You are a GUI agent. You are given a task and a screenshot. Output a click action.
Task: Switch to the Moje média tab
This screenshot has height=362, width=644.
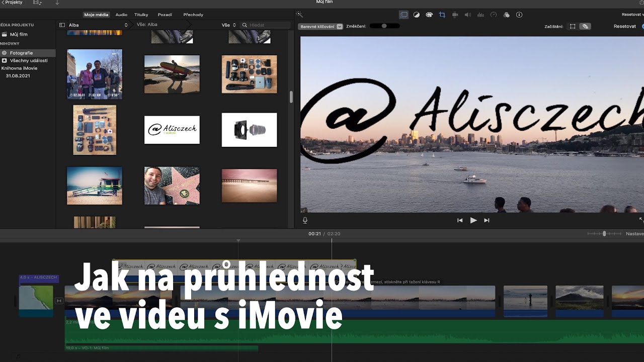[x=96, y=15]
